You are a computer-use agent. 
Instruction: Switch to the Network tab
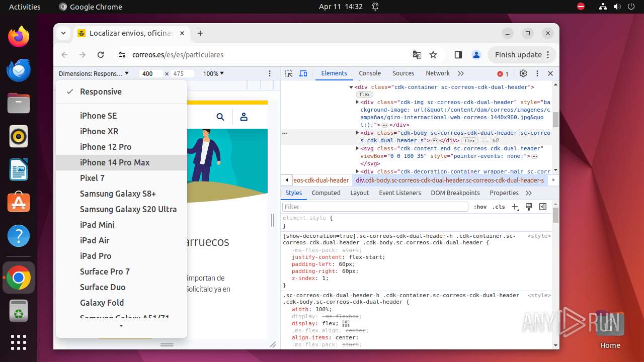(438, 73)
